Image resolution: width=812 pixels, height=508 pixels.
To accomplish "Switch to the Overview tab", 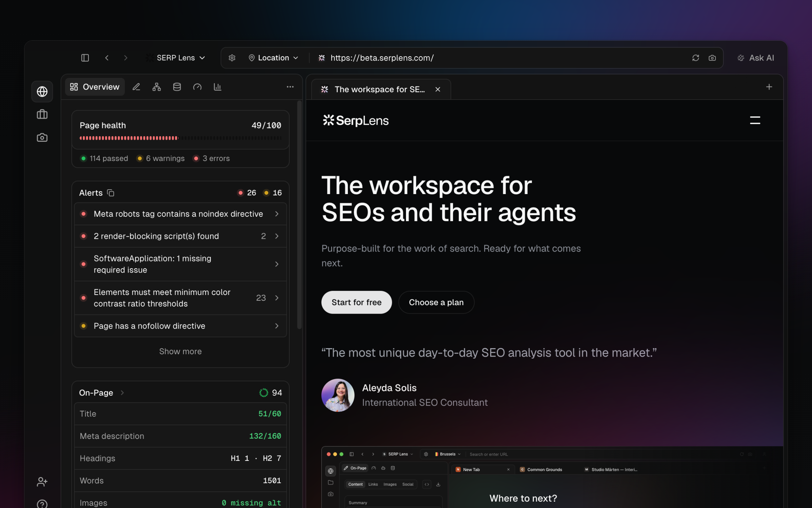I will pyautogui.click(x=95, y=87).
